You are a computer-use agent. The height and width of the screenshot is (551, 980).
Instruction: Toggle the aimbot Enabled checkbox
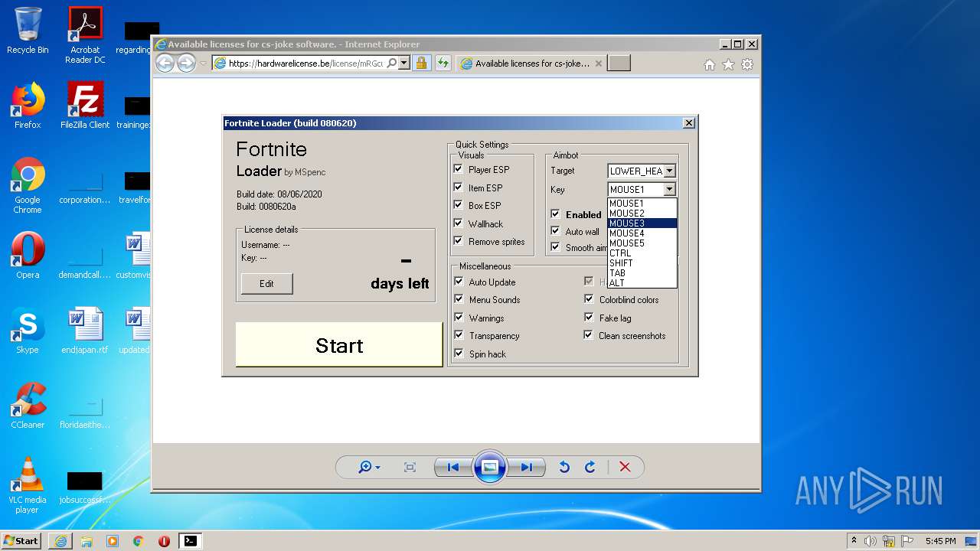pyautogui.click(x=555, y=214)
